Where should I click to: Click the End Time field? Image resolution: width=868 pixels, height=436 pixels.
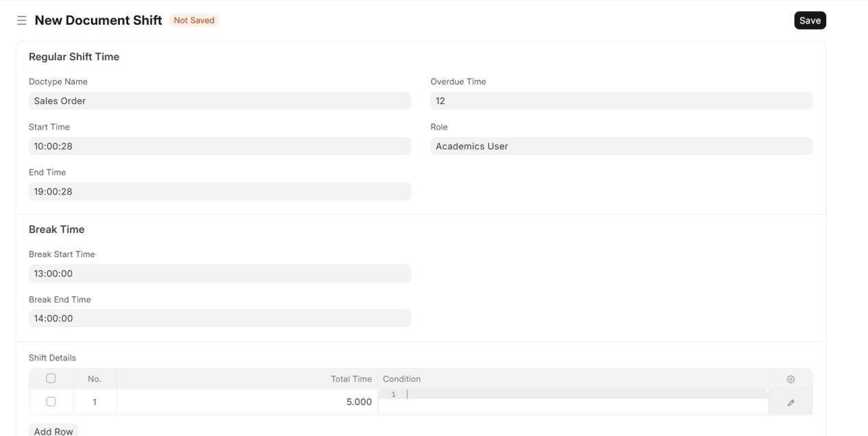pyautogui.click(x=219, y=191)
